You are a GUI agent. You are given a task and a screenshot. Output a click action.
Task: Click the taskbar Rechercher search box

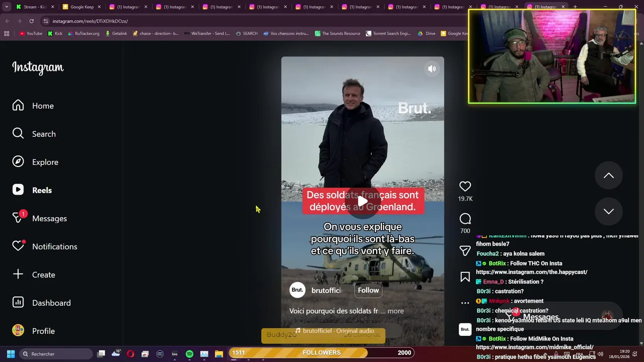(x=55, y=354)
